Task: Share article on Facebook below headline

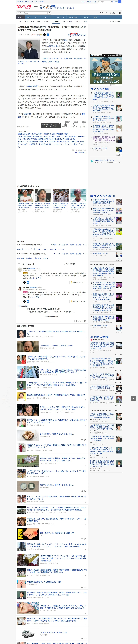Action: click(48, 35)
